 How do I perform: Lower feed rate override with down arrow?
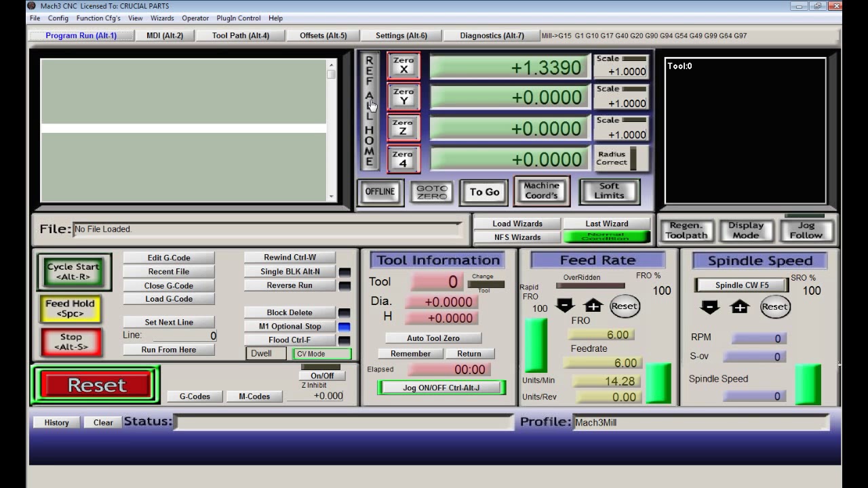point(565,306)
